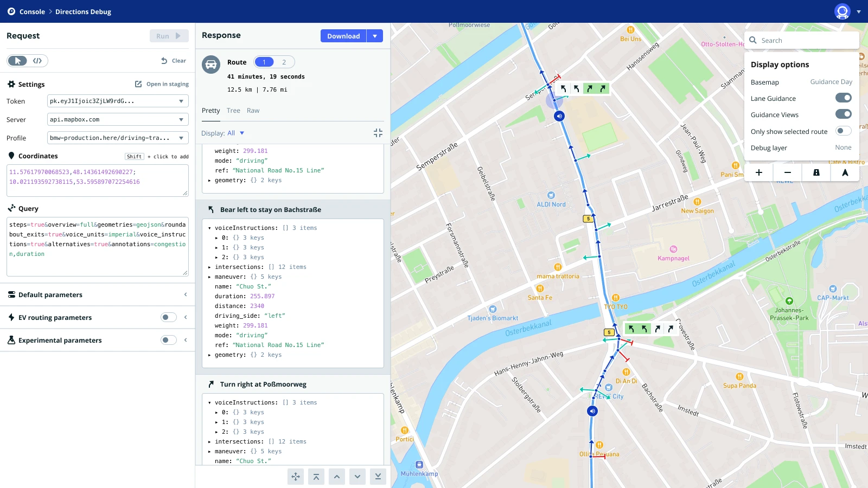Switch to the Raw response tab

(253, 111)
